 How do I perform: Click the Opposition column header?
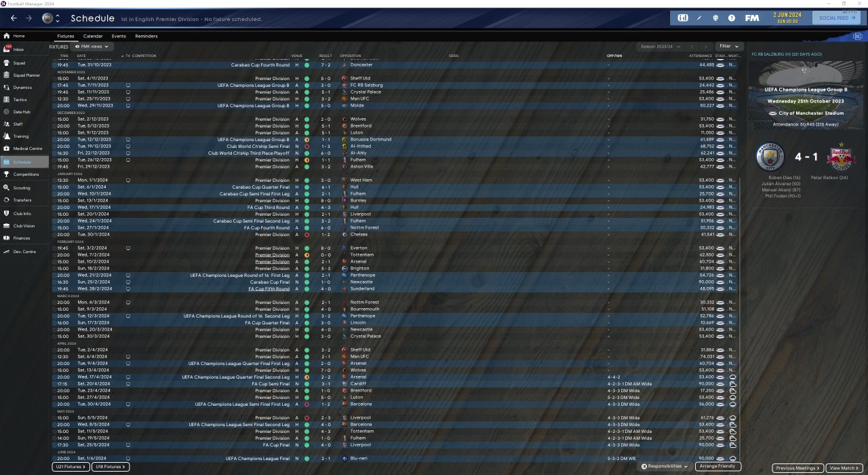pos(351,56)
